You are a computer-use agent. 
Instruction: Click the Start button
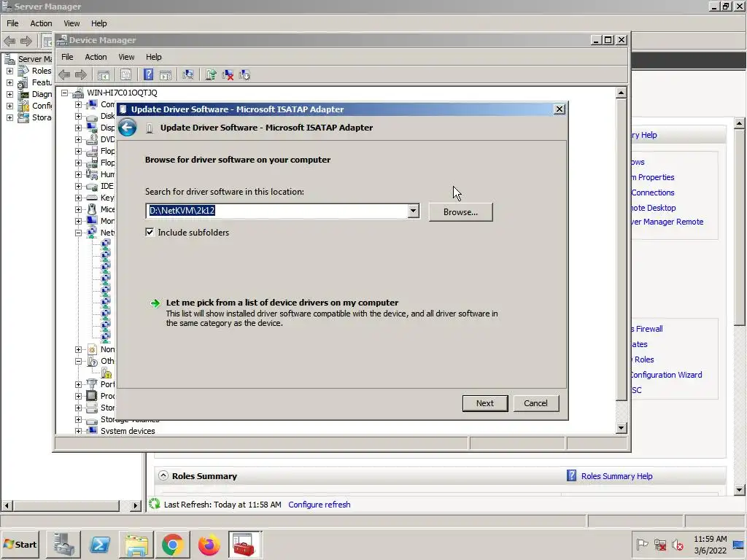tap(20, 544)
